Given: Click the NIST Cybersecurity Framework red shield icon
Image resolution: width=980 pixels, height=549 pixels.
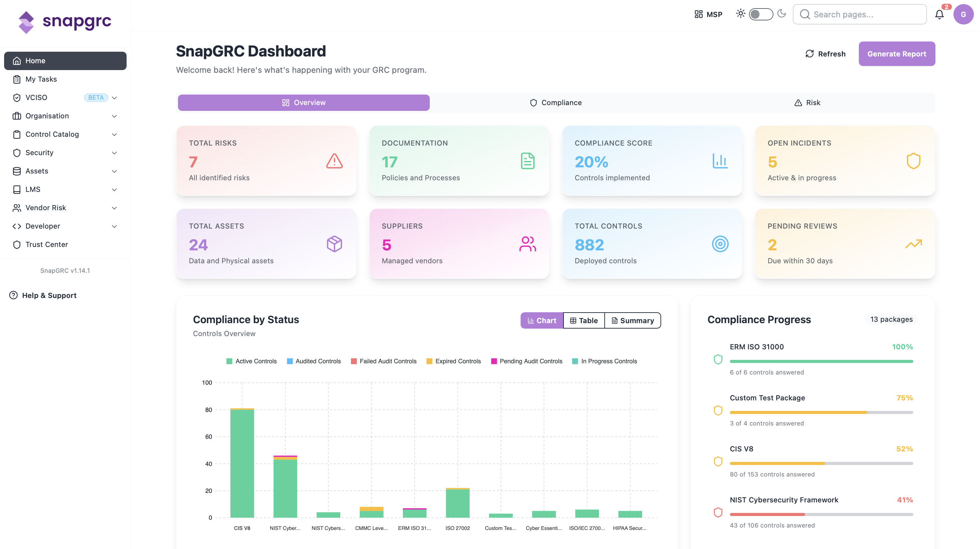Looking at the screenshot, I should point(718,512).
